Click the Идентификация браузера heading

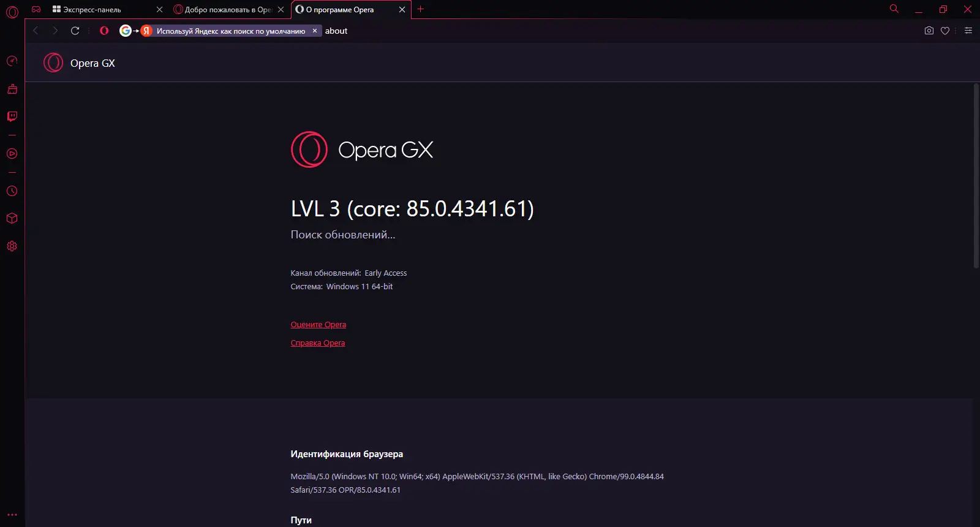(x=347, y=454)
